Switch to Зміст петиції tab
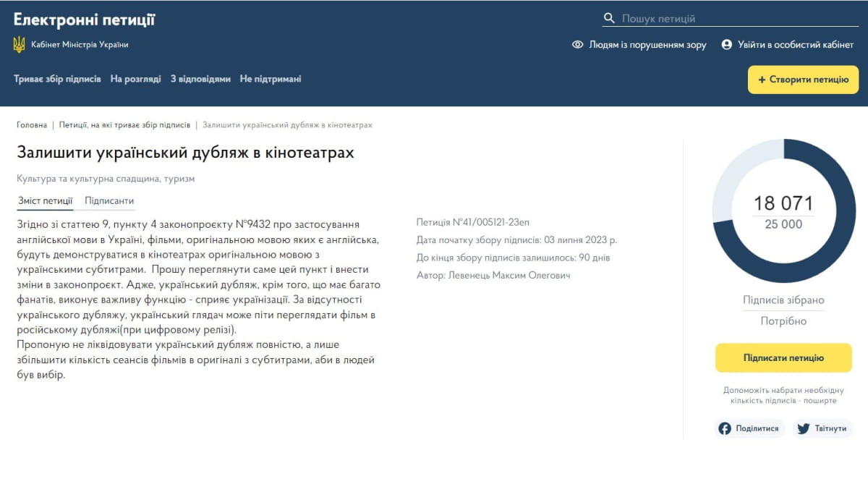Screen dimensions: 868x484 coord(45,201)
